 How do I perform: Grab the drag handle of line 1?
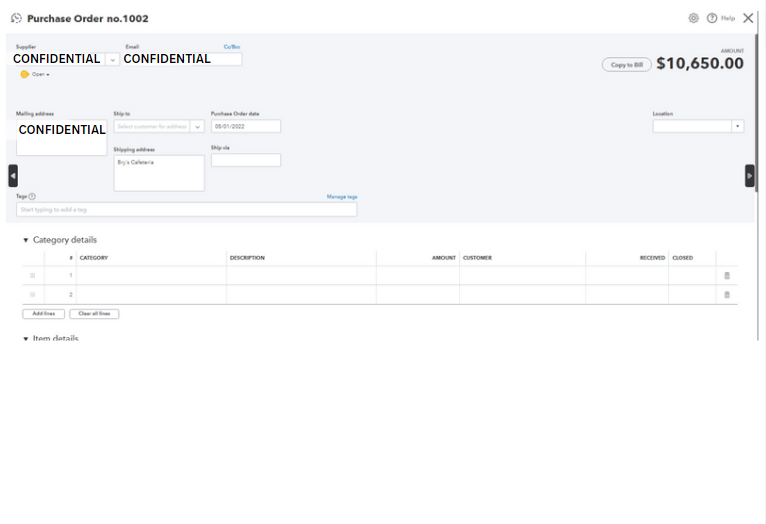(33, 275)
